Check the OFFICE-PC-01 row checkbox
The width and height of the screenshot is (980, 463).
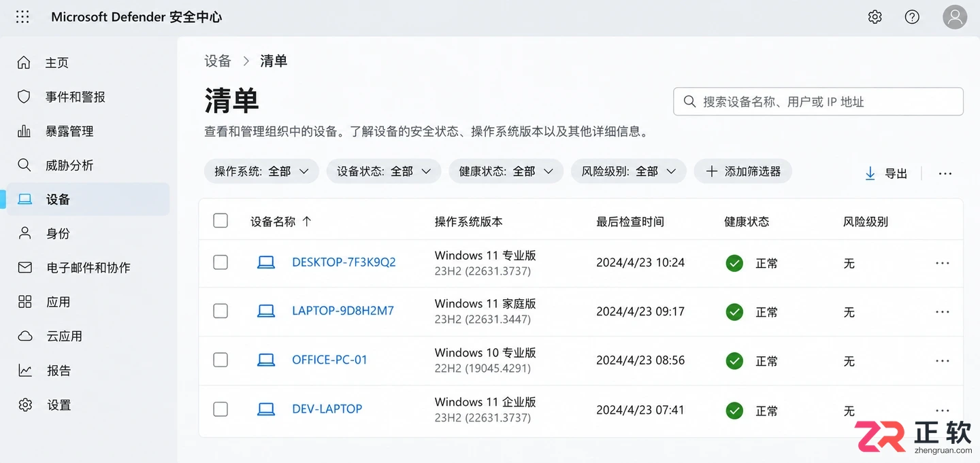220,360
